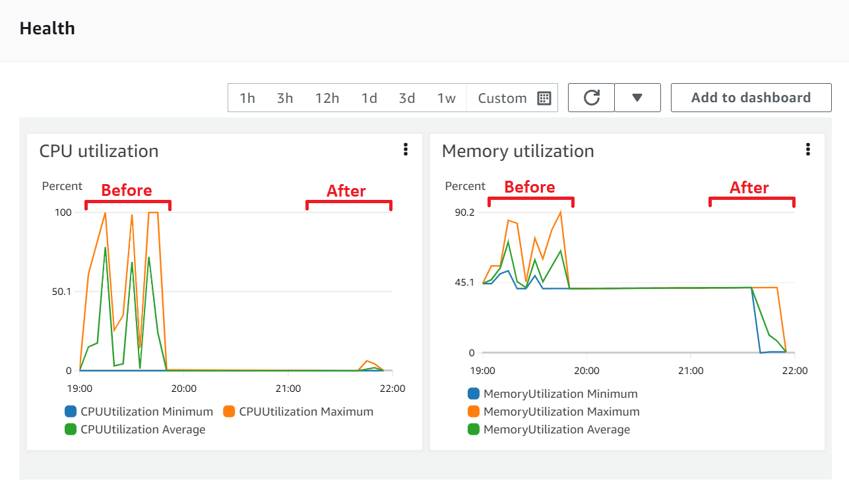The height and width of the screenshot is (504, 849).
Task: Select the 1h time range tab
Action: [247, 97]
